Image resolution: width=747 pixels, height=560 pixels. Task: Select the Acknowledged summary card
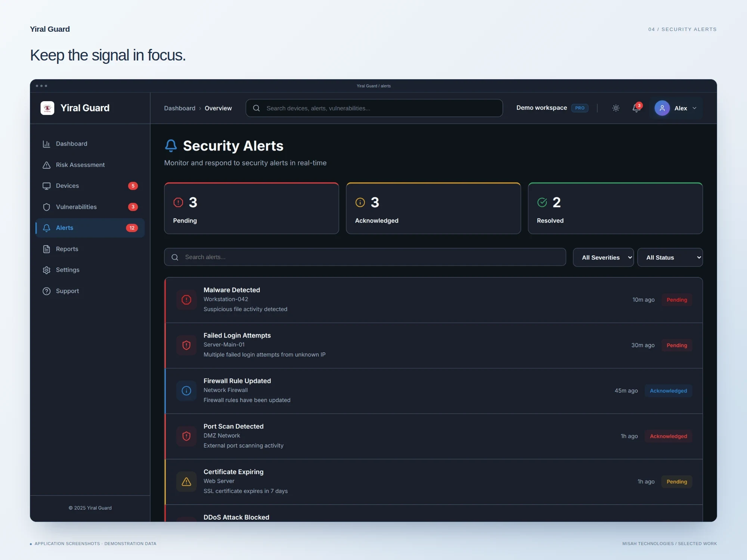[433, 208]
